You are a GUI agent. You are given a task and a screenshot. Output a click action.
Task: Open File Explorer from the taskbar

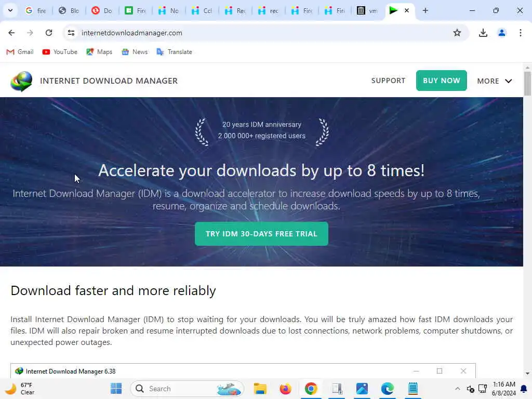coord(260,389)
